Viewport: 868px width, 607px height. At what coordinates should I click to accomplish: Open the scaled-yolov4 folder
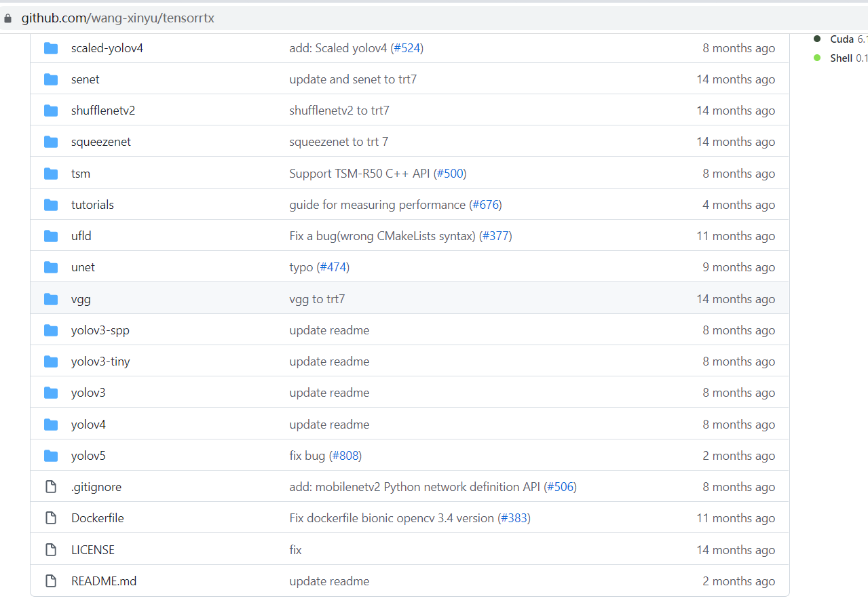pyautogui.click(x=107, y=48)
